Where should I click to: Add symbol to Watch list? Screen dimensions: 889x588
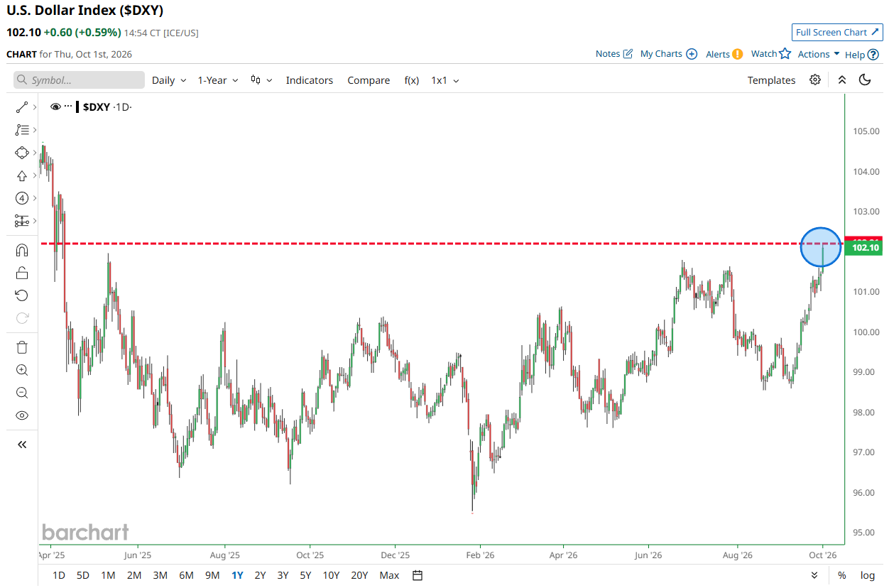[x=771, y=54]
